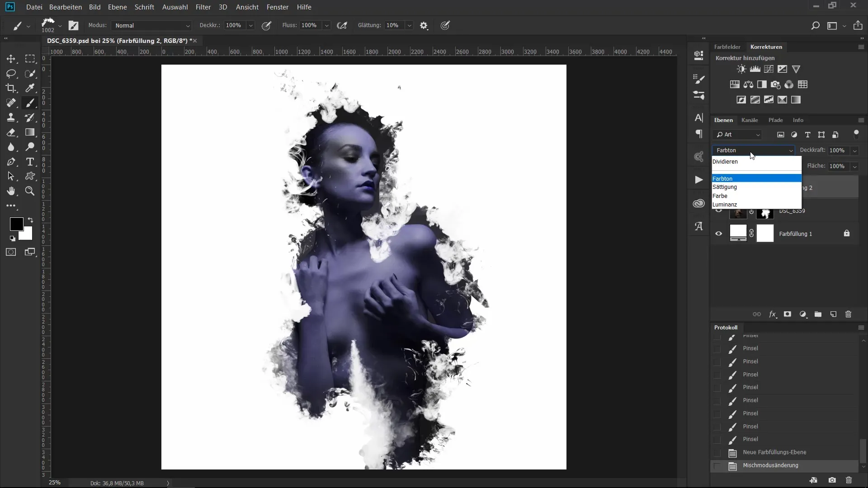Screen dimensions: 868x488
Task: Select the History Brush tool
Action: click(x=30, y=117)
